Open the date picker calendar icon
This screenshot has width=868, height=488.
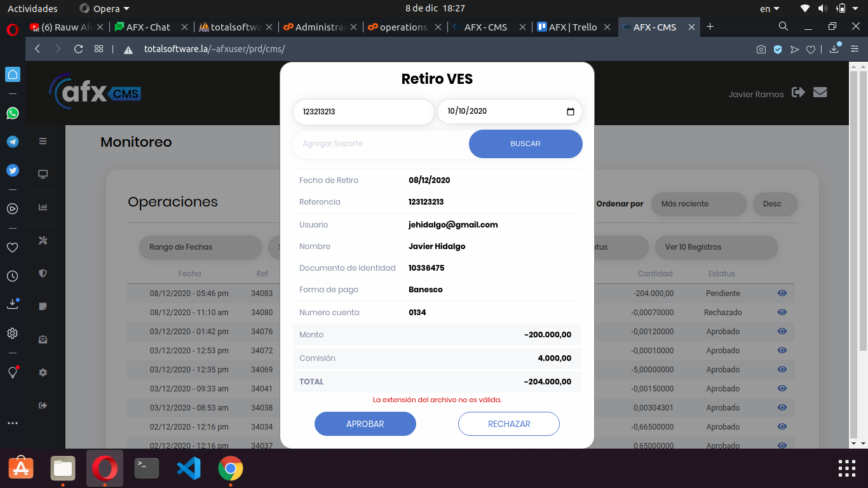570,112
